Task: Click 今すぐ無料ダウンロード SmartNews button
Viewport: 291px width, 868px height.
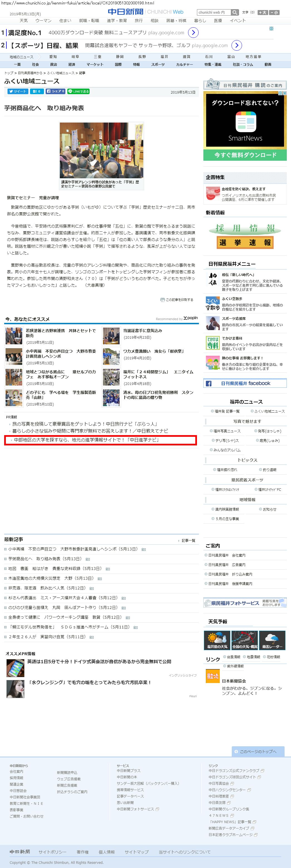Action: (245, 155)
